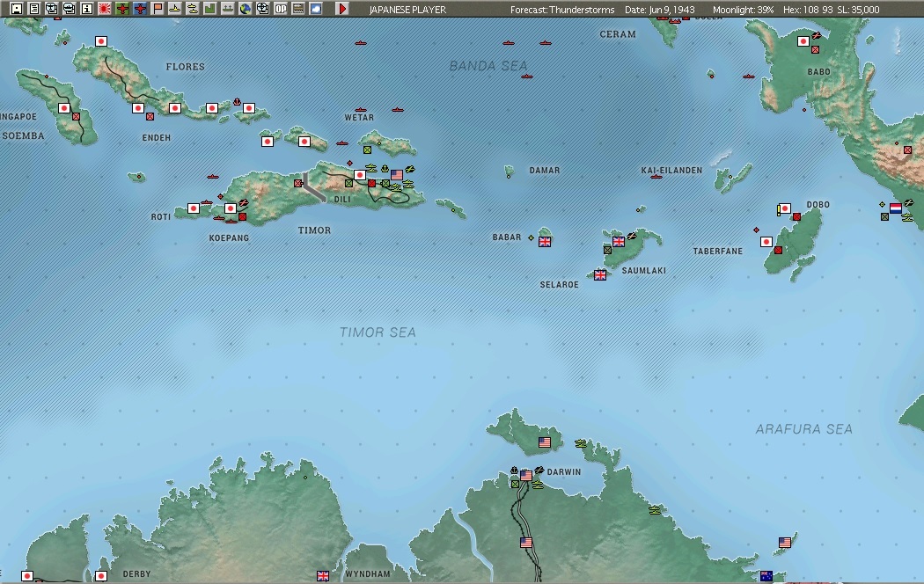Click the Japanese flag left of Derby
The height and width of the screenshot is (584, 924).
(x=101, y=576)
